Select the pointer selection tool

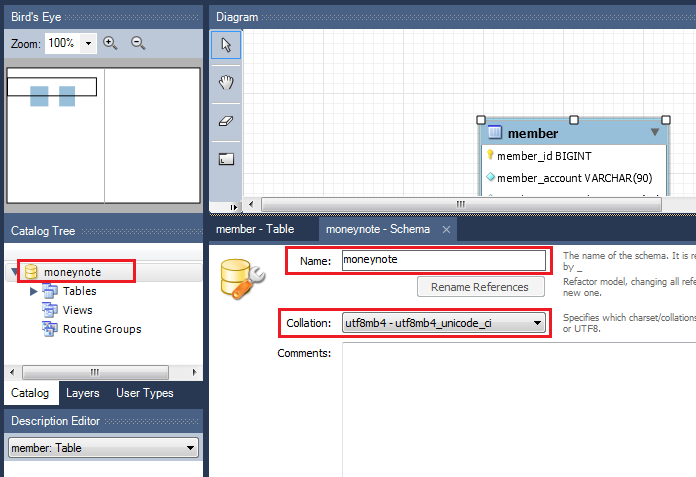pos(226,44)
